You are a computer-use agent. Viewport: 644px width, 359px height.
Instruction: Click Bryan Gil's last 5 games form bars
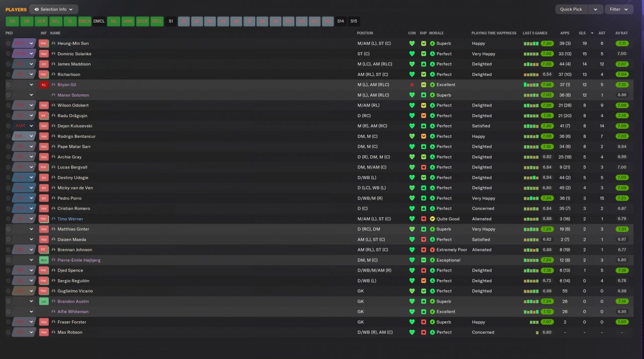(531, 84)
